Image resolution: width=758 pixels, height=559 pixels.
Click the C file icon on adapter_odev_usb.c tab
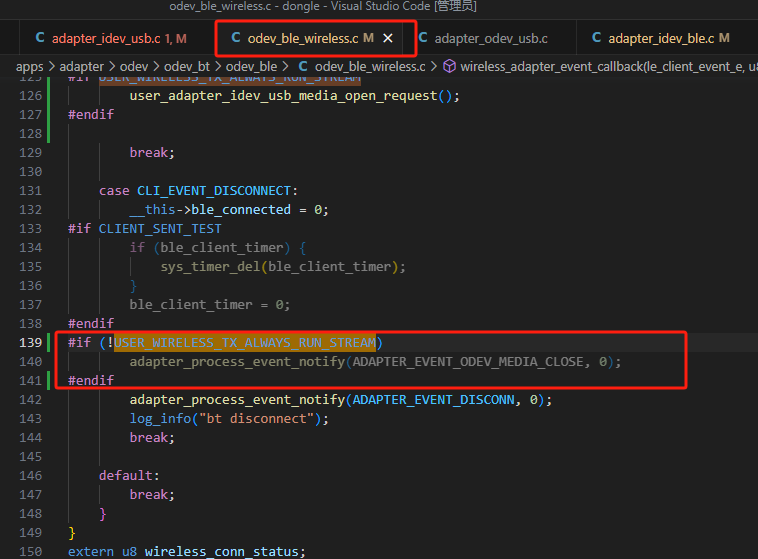(x=423, y=38)
